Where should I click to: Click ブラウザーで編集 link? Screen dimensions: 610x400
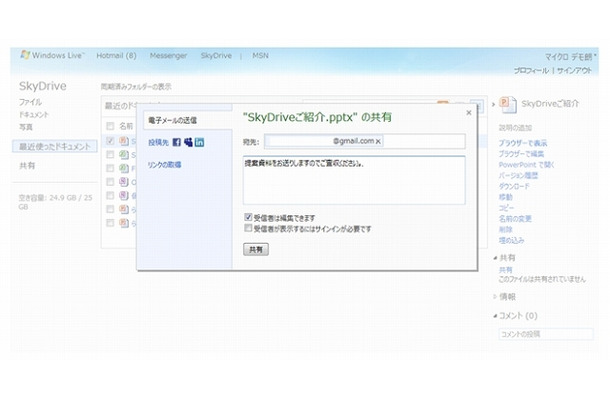click(x=521, y=154)
